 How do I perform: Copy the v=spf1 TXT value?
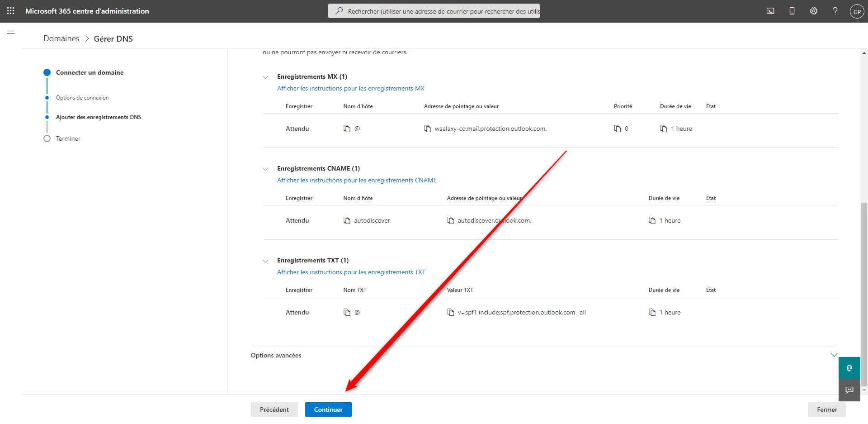451,312
